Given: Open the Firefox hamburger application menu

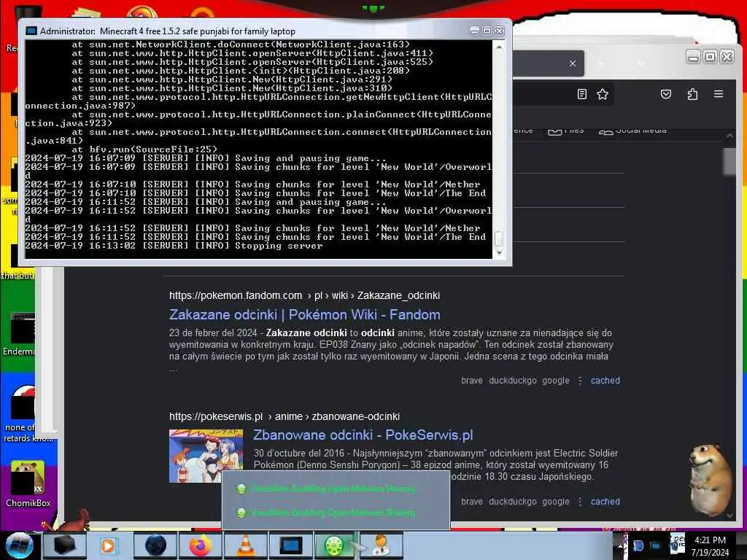Looking at the screenshot, I should pyautogui.click(x=719, y=94).
